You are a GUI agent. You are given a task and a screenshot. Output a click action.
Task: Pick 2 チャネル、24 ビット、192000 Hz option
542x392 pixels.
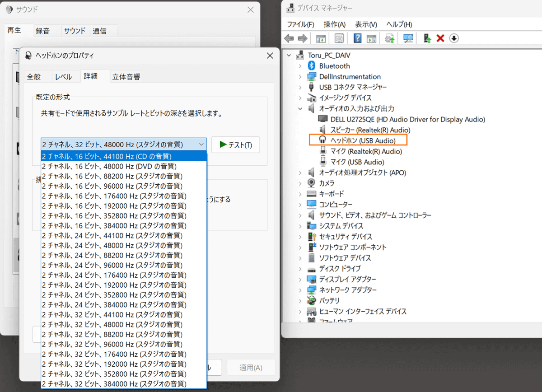pos(124,285)
